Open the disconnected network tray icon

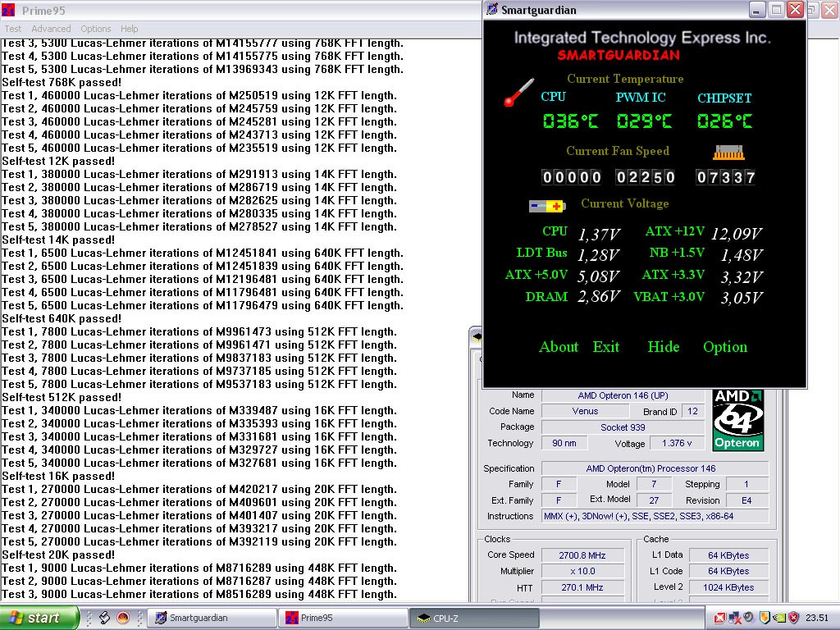(x=734, y=619)
